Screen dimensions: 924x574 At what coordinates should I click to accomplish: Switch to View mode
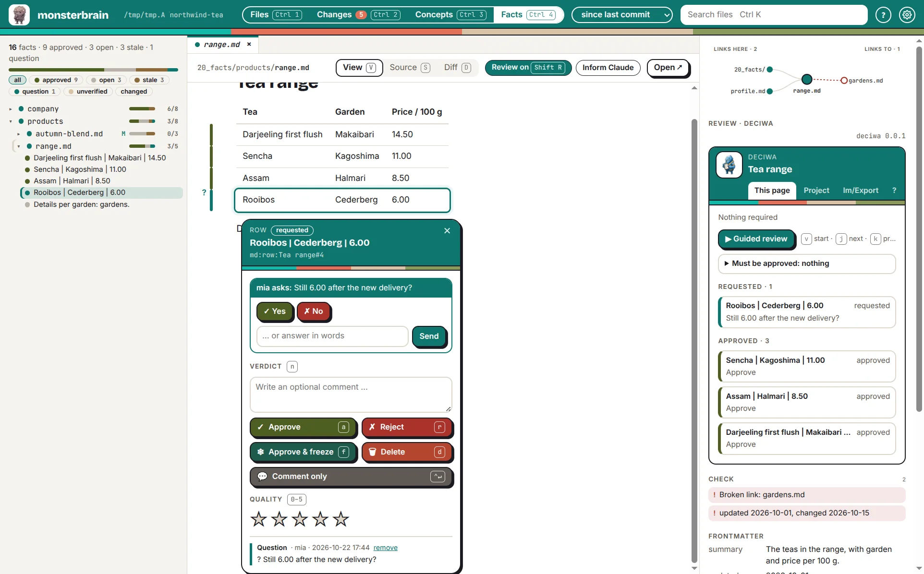(x=359, y=68)
